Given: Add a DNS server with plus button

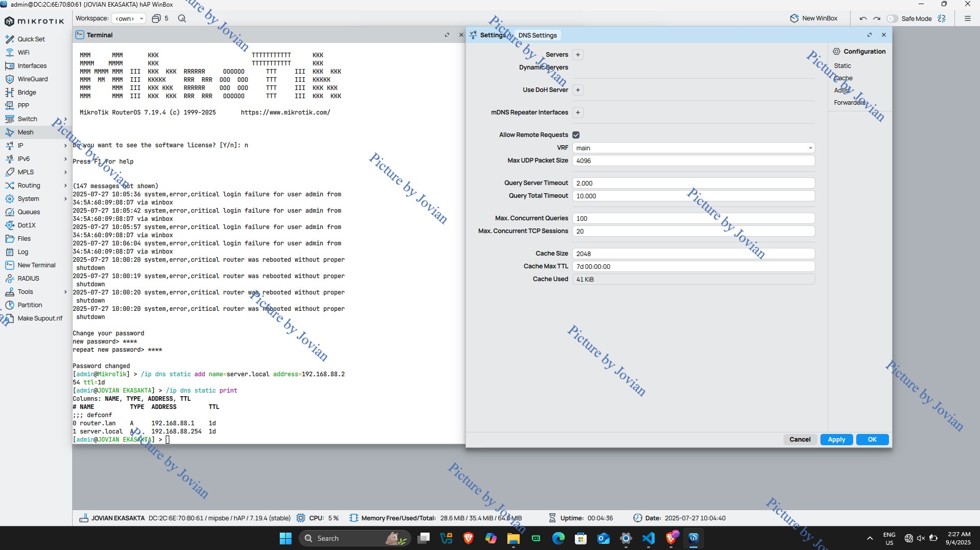Looking at the screenshot, I should click(577, 55).
